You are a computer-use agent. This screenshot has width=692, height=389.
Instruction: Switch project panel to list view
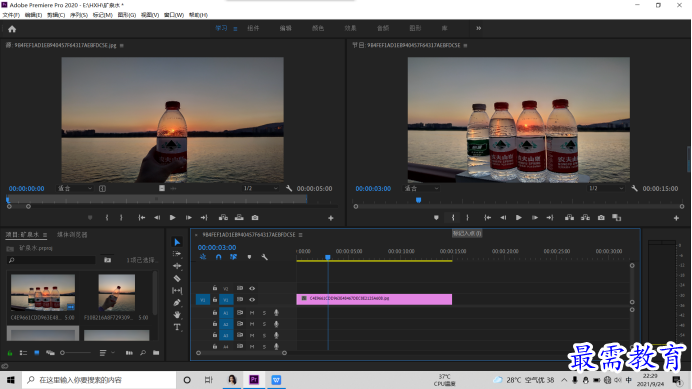(x=23, y=353)
